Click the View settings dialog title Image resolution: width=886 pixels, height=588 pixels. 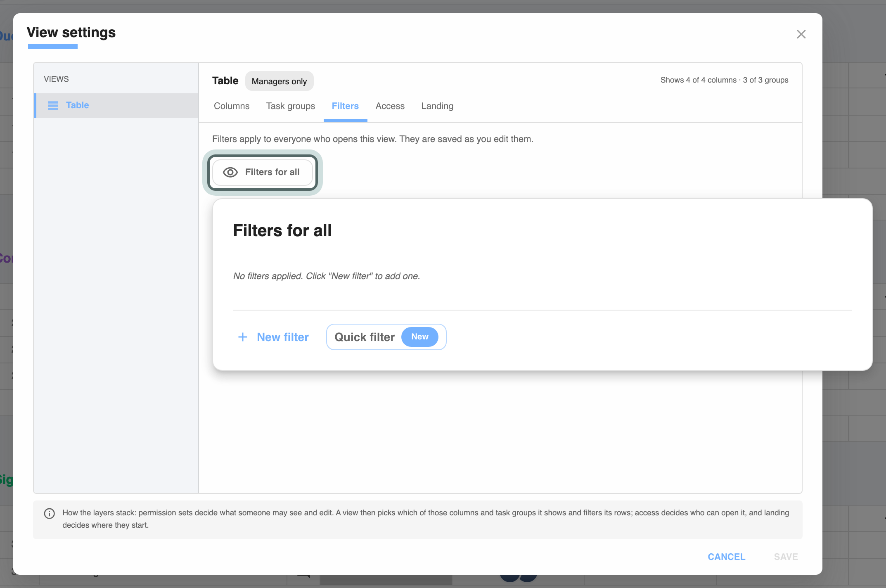[71, 33]
